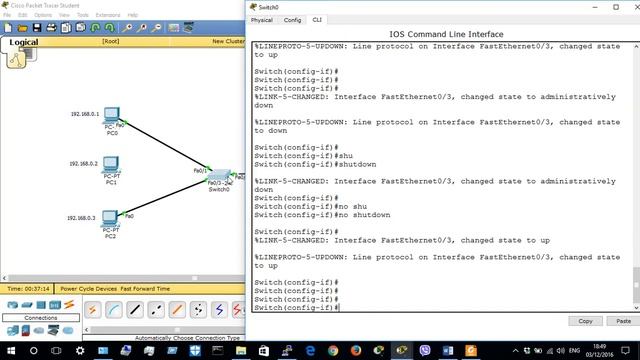Open Google Chrome from the taskbar
Image resolution: width=640 pixels, height=360 pixels.
coord(333,351)
